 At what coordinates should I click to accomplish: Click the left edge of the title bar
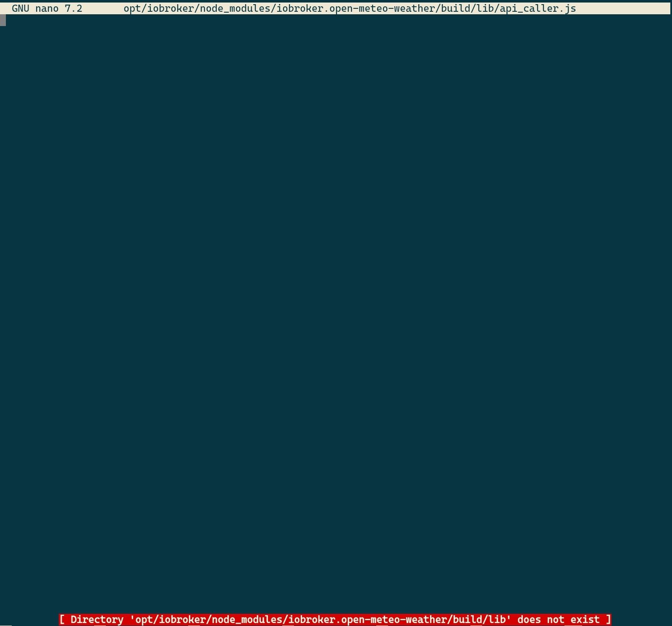click(6, 8)
